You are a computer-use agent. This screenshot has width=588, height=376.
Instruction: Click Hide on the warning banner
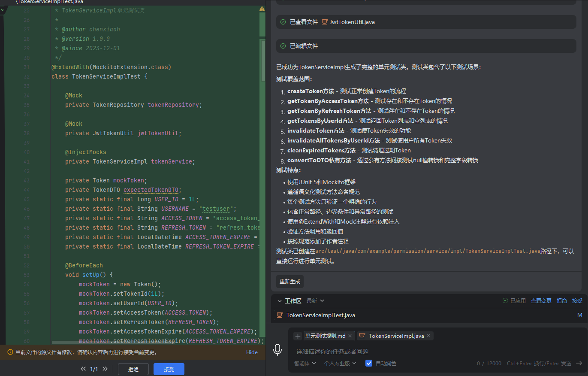252,352
